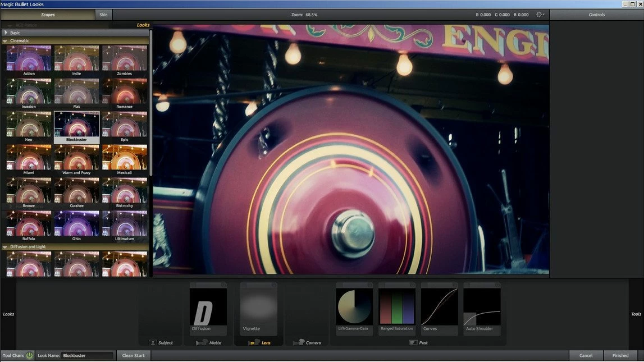
Task: Apply the Miami look preset
Action: point(29,159)
